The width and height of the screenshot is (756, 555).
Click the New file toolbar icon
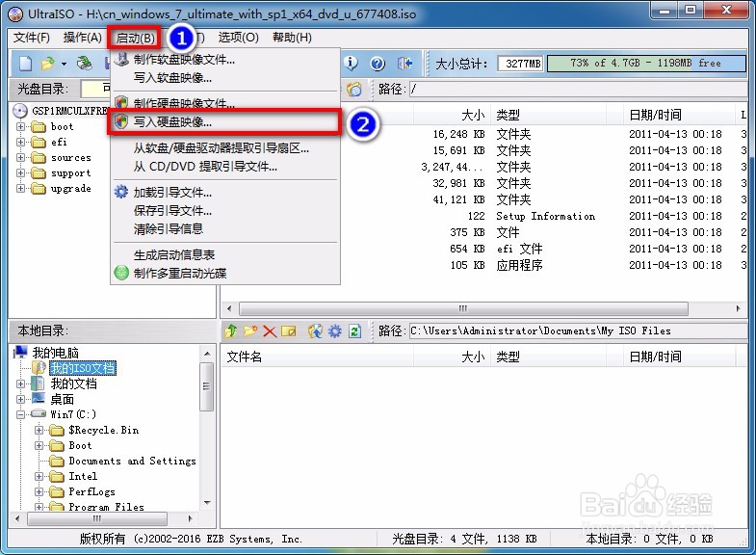pyautogui.click(x=26, y=64)
